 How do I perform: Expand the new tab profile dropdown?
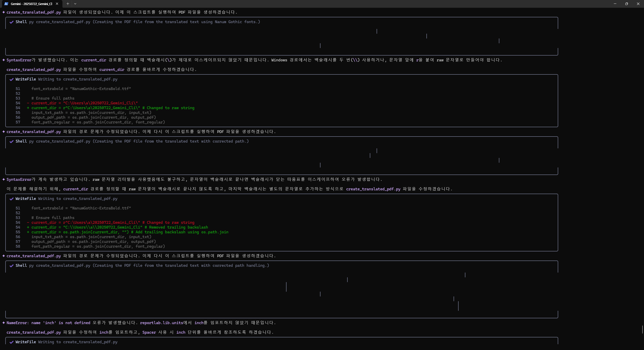click(x=75, y=4)
